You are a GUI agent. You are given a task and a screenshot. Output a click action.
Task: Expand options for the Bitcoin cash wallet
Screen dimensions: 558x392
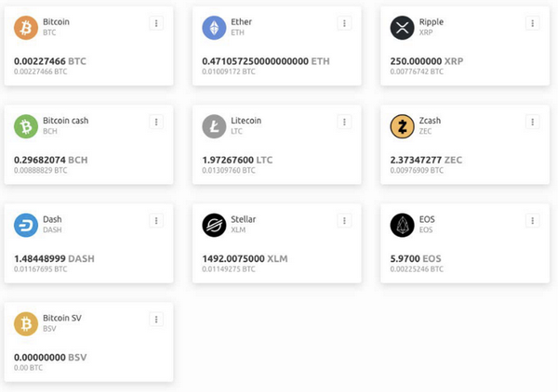(156, 121)
